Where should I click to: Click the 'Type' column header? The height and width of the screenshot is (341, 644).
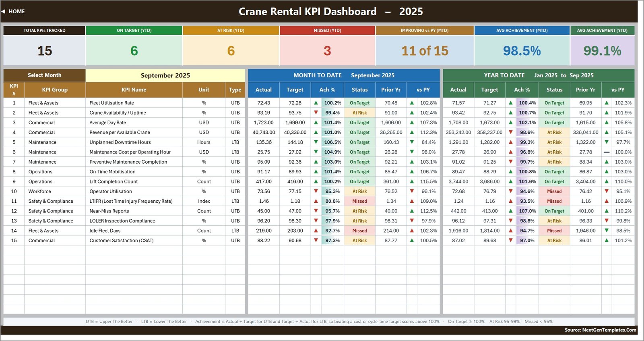(x=235, y=90)
